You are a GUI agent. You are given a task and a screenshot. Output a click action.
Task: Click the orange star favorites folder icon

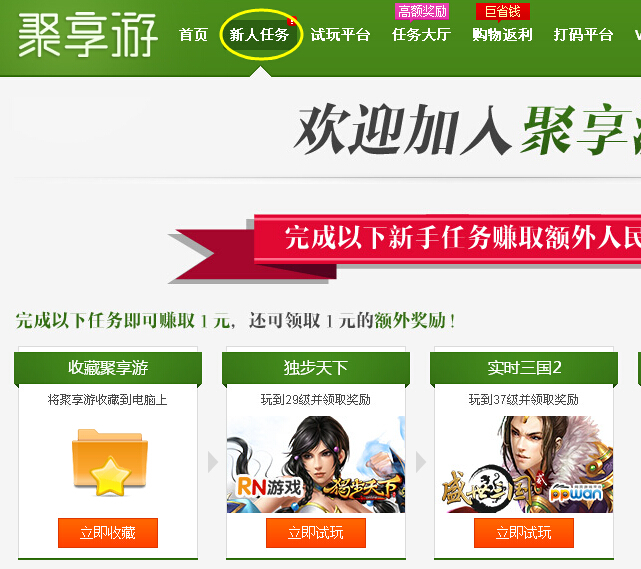(110, 462)
